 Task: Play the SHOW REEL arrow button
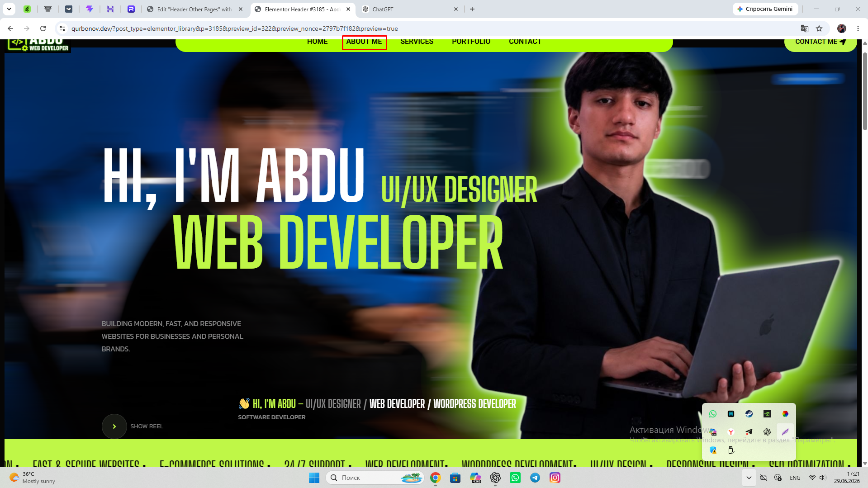(x=114, y=426)
